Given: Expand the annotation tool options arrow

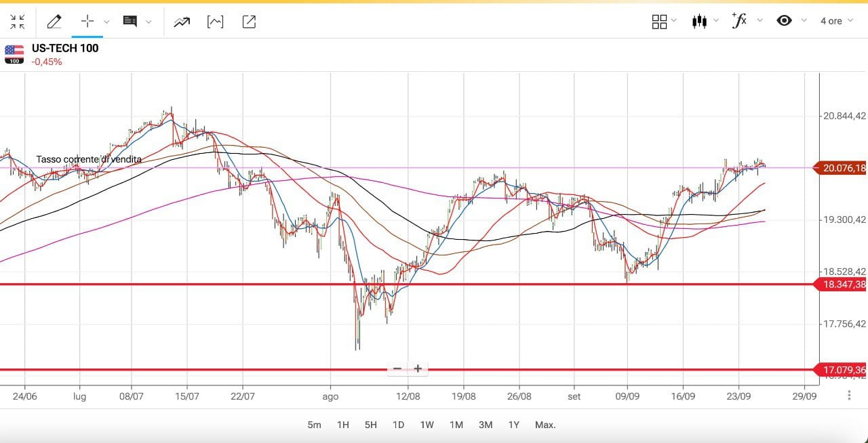Looking at the screenshot, I should [149, 22].
